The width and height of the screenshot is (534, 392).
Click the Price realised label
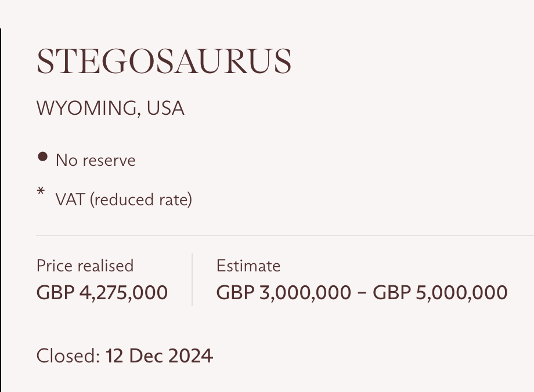pos(85,266)
